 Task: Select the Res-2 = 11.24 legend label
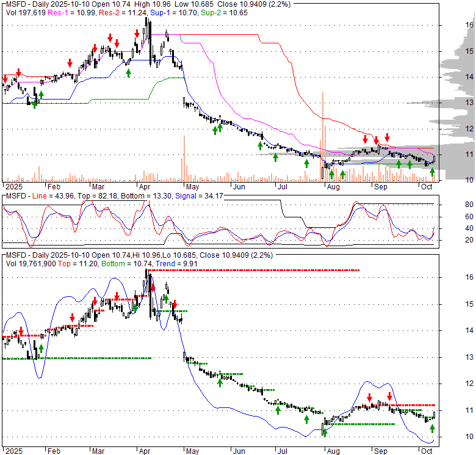click(x=110, y=12)
